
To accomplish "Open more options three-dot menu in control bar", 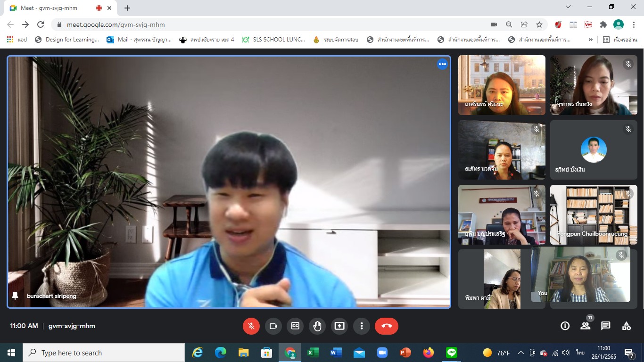I will (362, 326).
